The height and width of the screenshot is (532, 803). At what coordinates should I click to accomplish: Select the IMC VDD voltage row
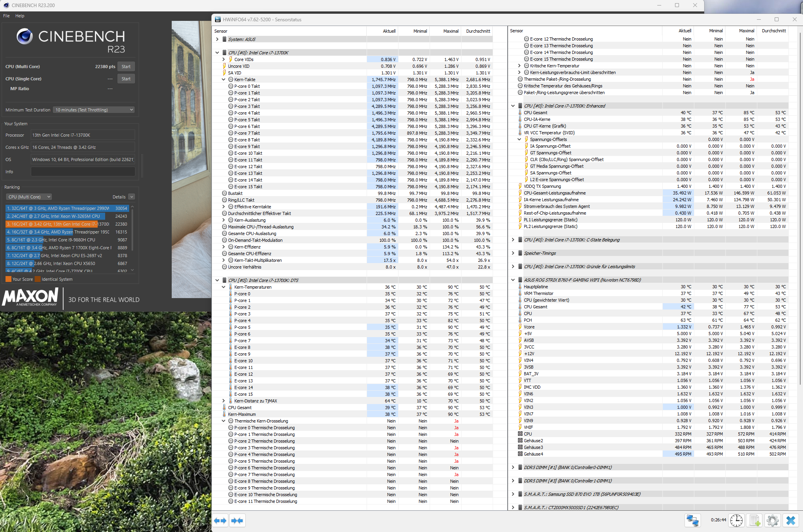pyautogui.click(x=648, y=387)
